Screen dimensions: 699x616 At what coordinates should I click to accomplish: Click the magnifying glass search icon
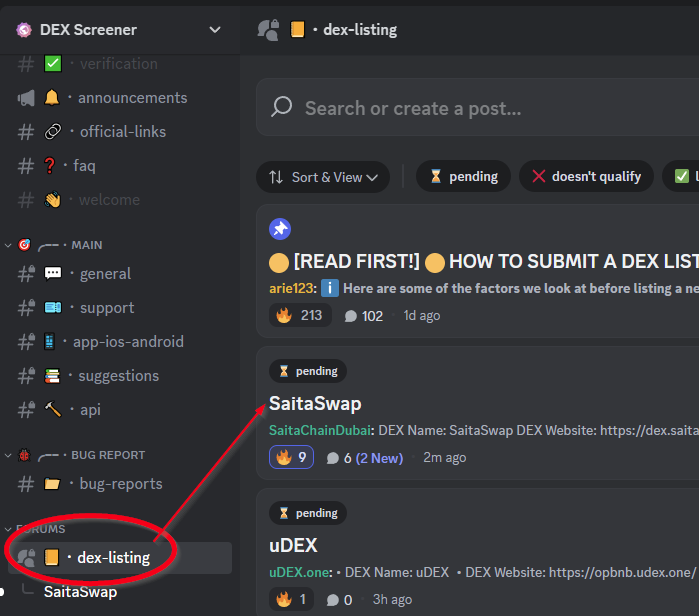[x=281, y=107]
